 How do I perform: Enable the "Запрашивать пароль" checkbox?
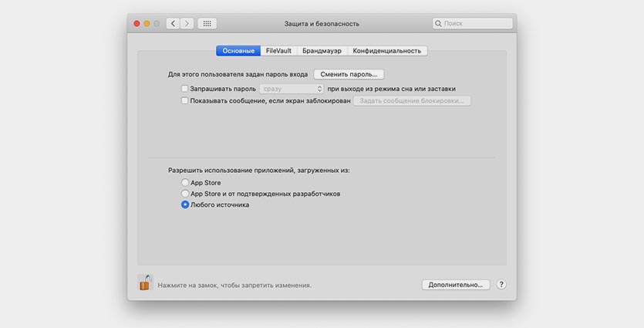click(x=184, y=89)
